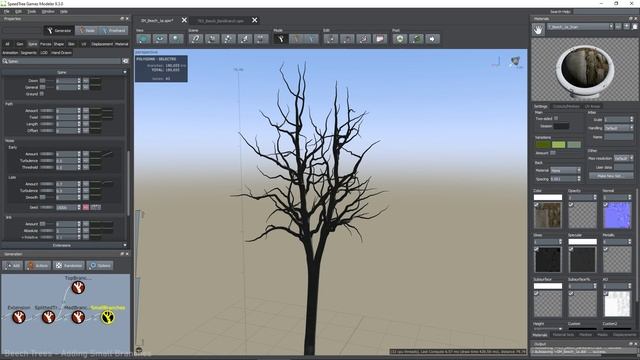The height and width of the screenshot is (360, 640).
Task: Click the purple Normal map thumbnail
Action: pos(617,215)
